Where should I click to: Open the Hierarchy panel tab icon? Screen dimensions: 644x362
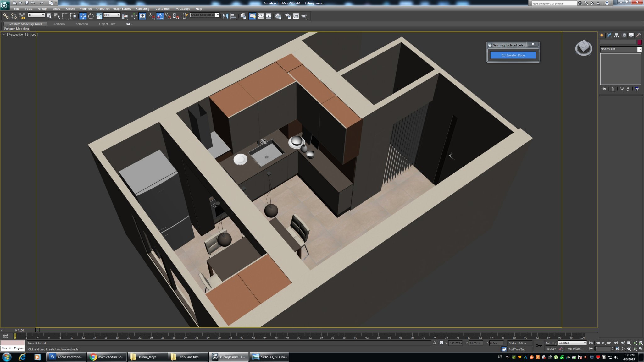616,35
